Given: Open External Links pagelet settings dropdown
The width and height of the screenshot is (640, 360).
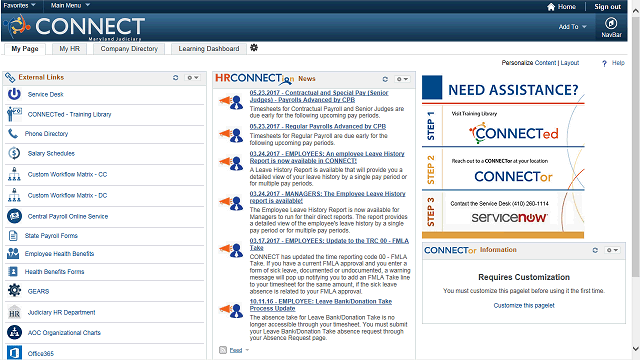Looking at the screenshot, I should (193, 78).
